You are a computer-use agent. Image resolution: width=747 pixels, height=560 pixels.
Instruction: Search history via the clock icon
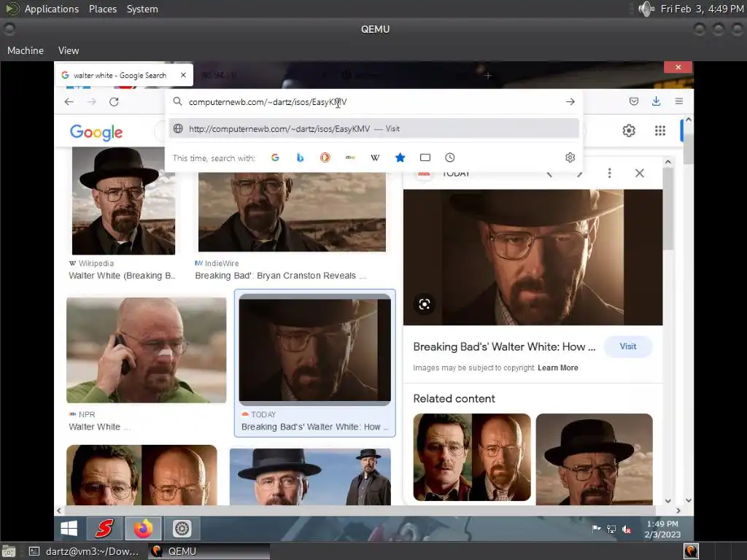coord(449,157)
